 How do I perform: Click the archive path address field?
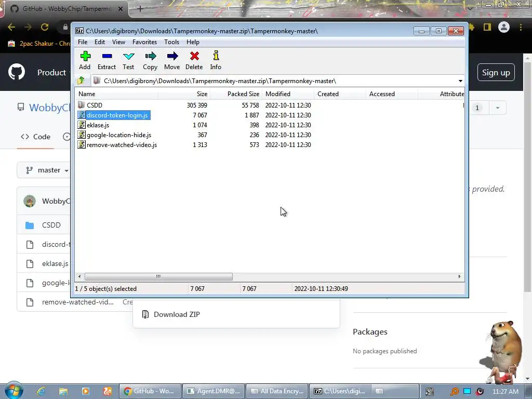point(275,81)
